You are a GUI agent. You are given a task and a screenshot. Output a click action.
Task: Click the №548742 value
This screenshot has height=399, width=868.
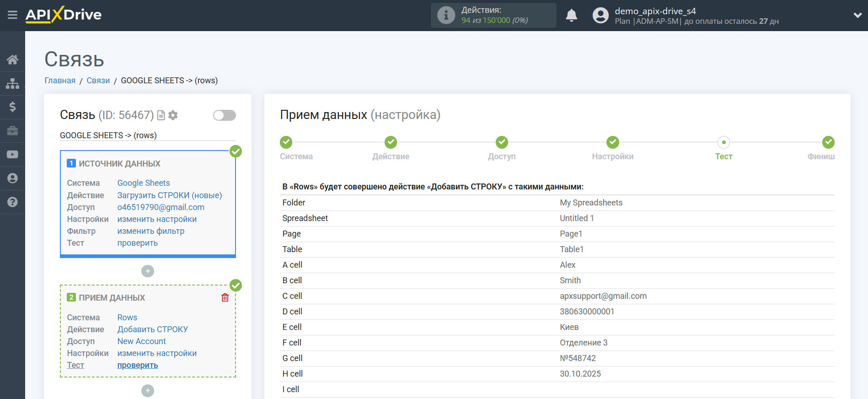pos(578,358)
